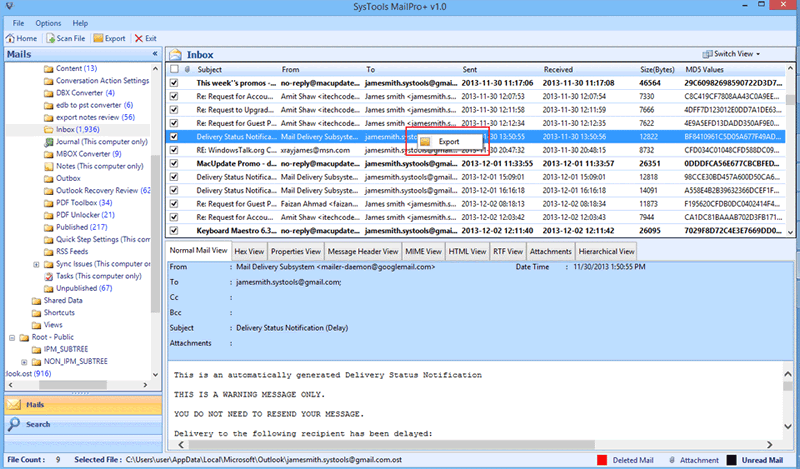Click the Exit toolbar button
The image size is (800, 469).
(x=145, y=38)
